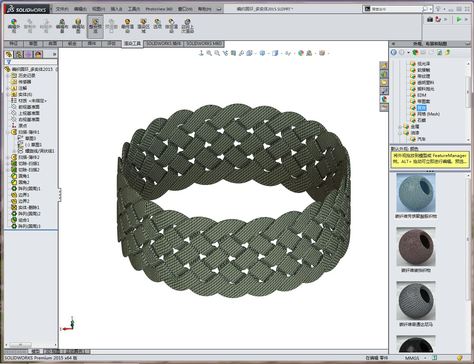Expand the 实体(6) solid bodies folder
Screen dimensions: 474x364
(x=8, y=94)
